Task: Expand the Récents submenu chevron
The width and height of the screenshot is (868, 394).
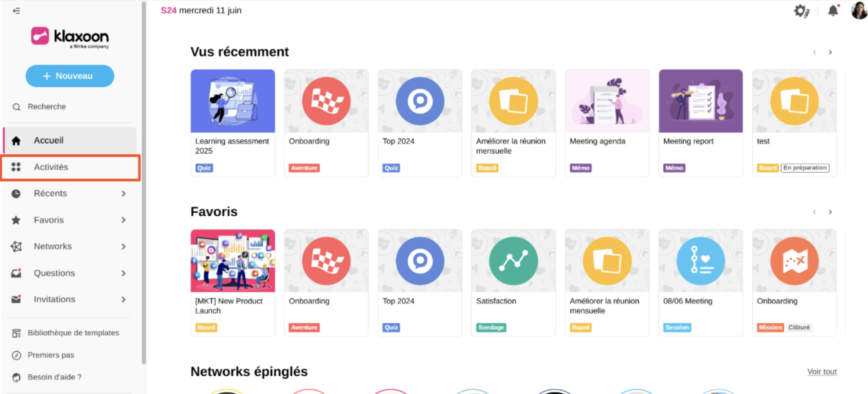Action: pyautogui.click(x=124, y=194)
